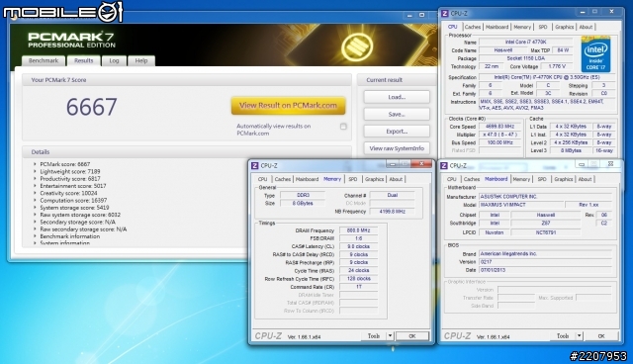Open the Help tab in PCMark 7
The height and width of the screenshot is (364, 633).
click(x=141, y=60)
